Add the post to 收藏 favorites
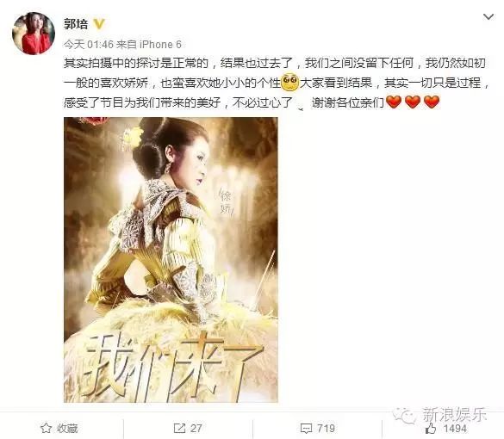This screenshot has height=439, width=504. click(x=59, y=428)
